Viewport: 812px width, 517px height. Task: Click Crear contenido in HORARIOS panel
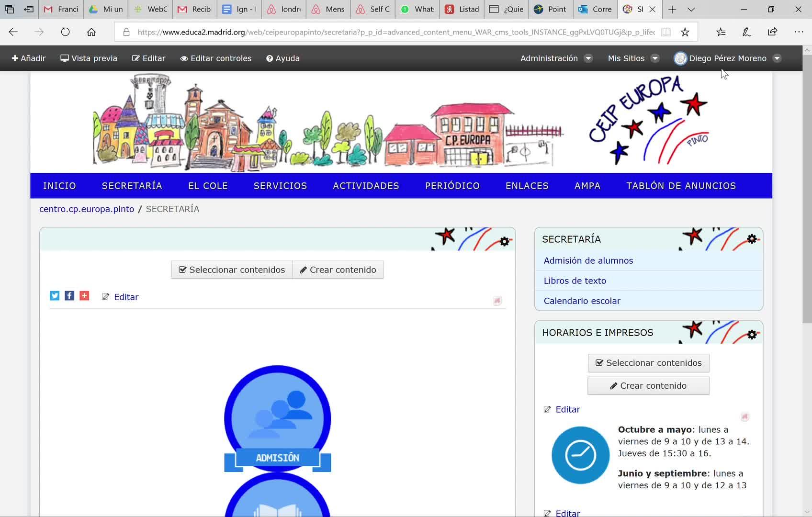click(x=649, y=386)
